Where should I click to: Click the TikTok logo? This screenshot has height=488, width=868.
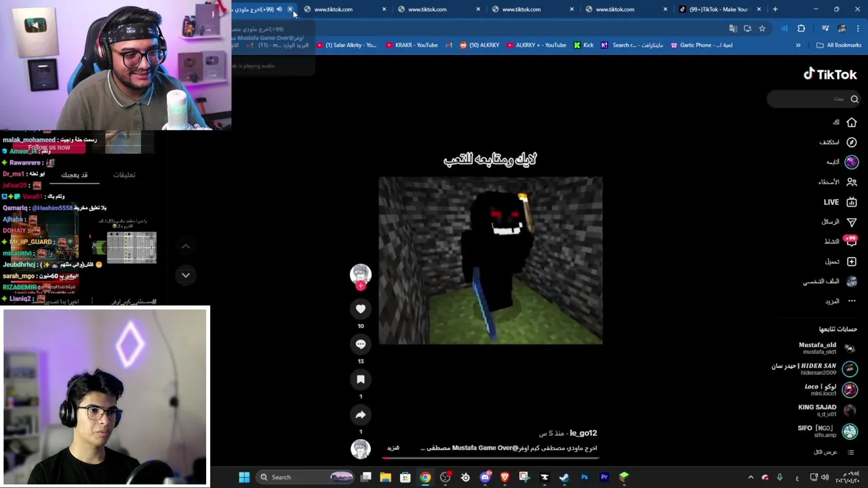[x=830, y=74]
